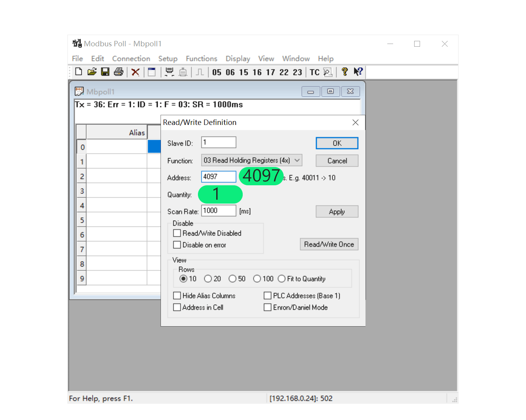Click the red X disconnect toolbar icon
526x420 pixels.
pos(135,72)
